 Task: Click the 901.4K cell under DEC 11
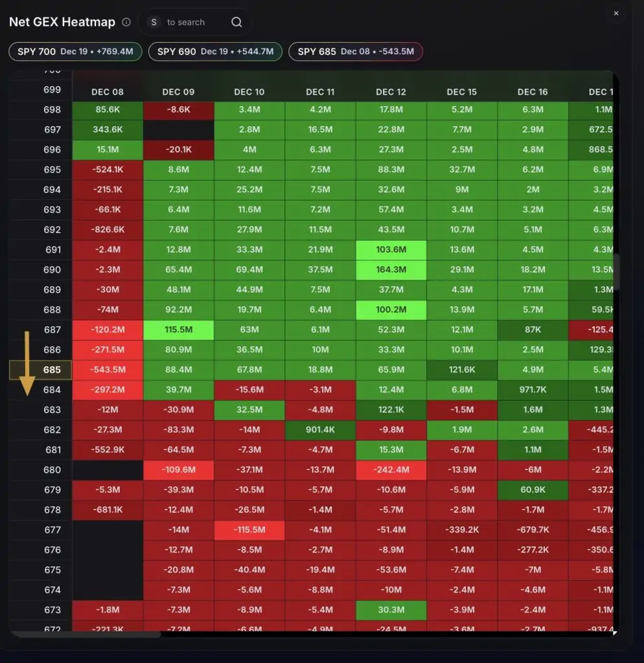[x=320, y=430]
